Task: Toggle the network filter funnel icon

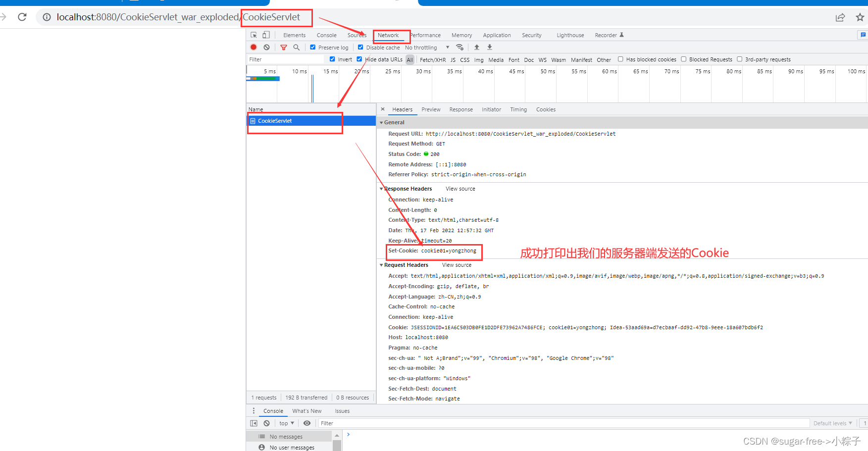Action: [284, 48]
